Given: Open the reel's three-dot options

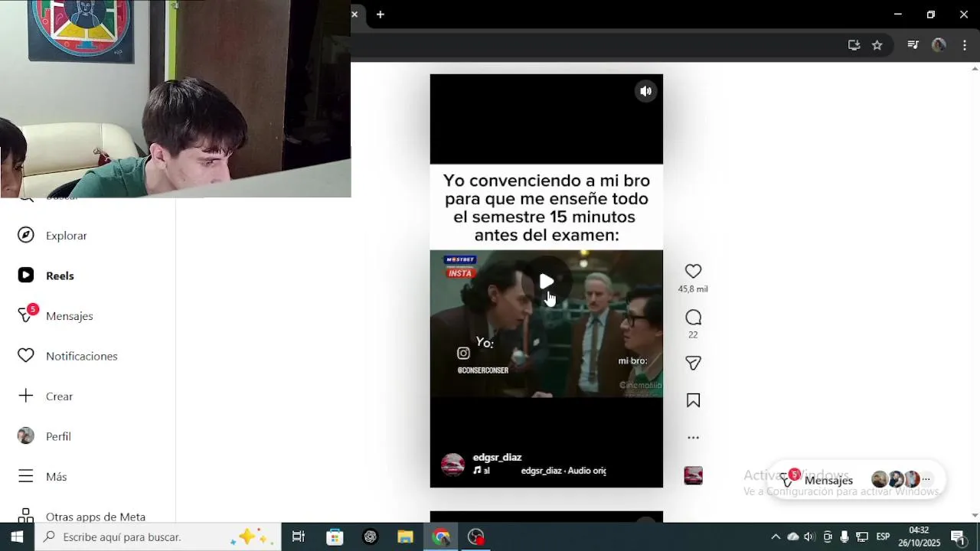Looking at the screenshot, I should tap(693, 438).
